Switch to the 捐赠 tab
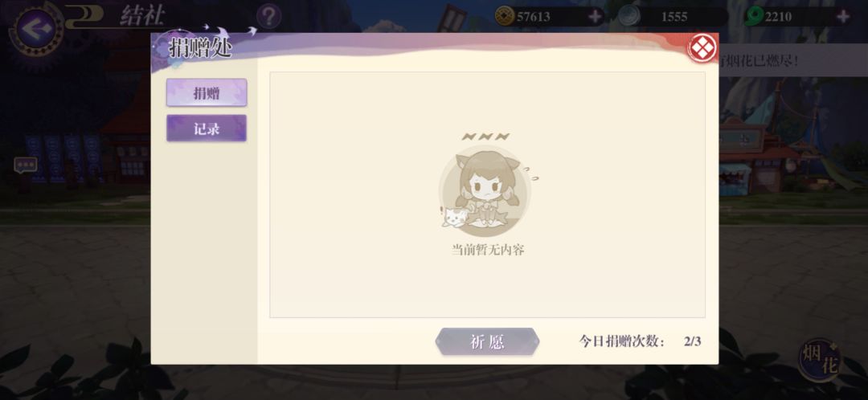 207,92
